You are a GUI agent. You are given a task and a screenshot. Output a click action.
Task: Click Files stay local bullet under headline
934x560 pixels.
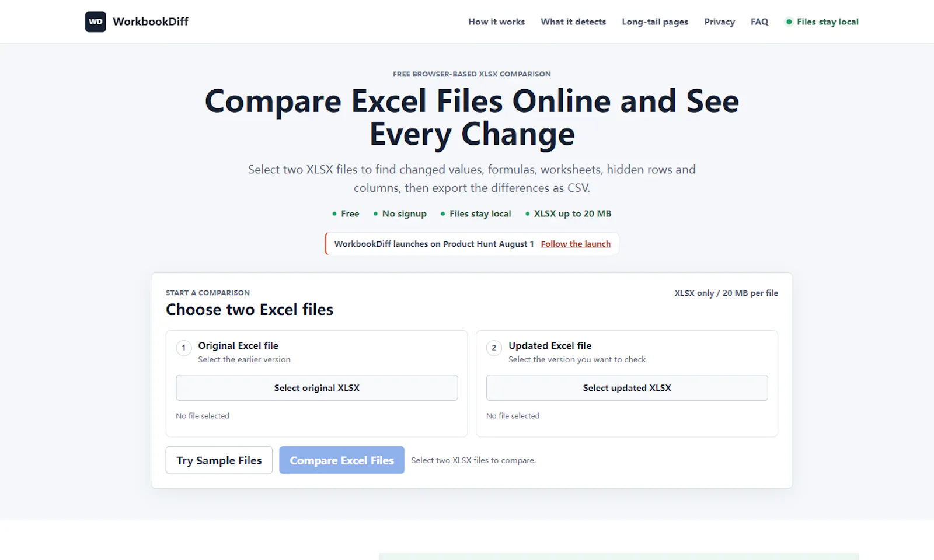(480, 213)
